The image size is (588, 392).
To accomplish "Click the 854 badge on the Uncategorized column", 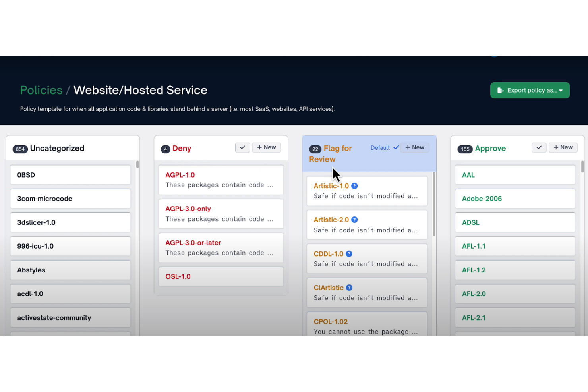I will point(20,149).
